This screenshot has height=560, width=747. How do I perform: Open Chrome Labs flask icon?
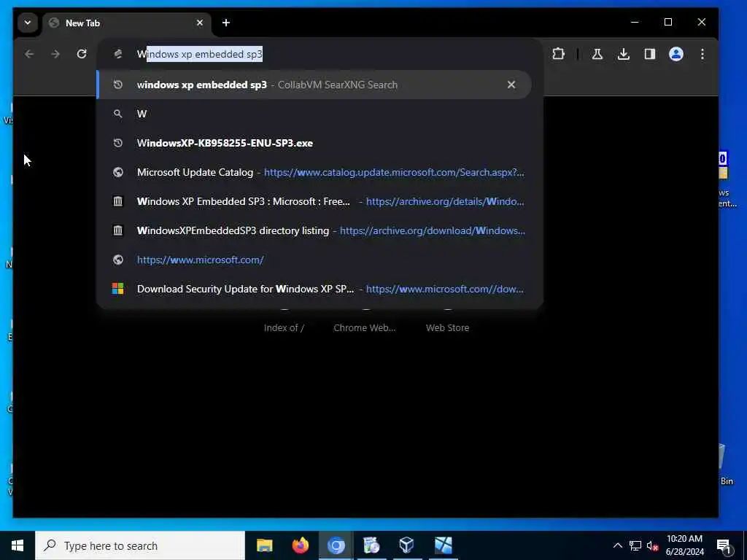point(597,54)
